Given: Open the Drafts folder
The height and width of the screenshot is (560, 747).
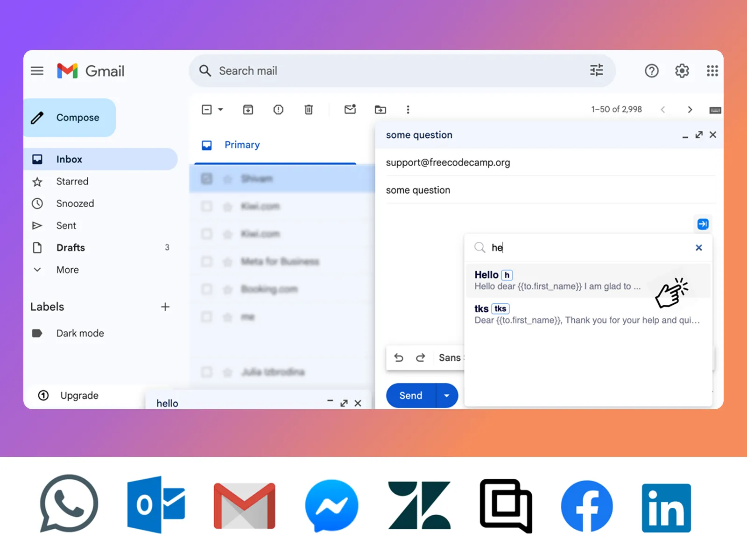Looking at the screenshot, I should click(x=70, y=248).
